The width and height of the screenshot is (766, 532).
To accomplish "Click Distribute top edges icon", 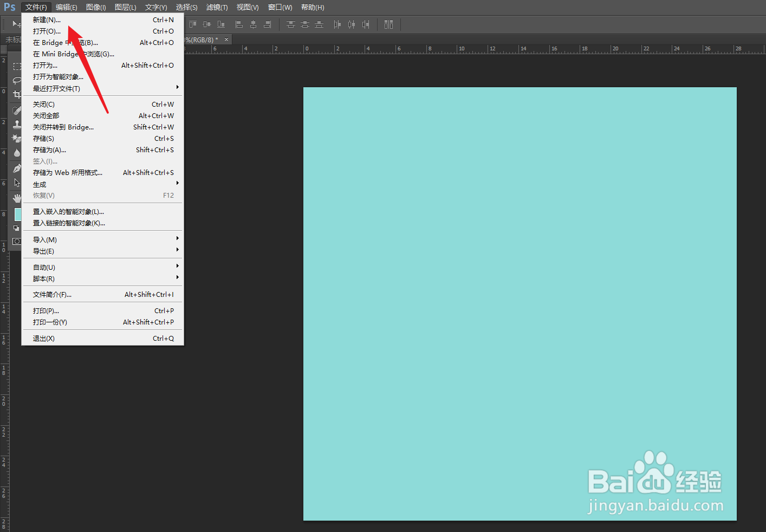I will point(291,24).
